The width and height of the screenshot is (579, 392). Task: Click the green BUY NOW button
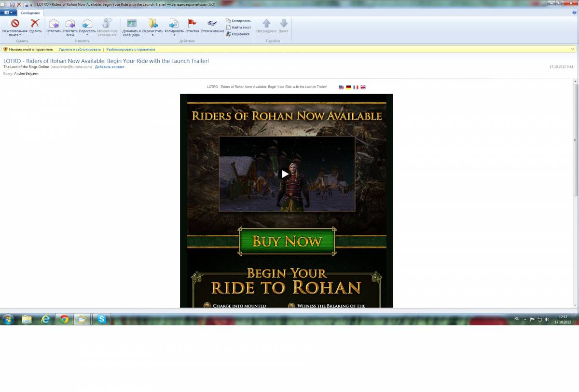[287, 241]
